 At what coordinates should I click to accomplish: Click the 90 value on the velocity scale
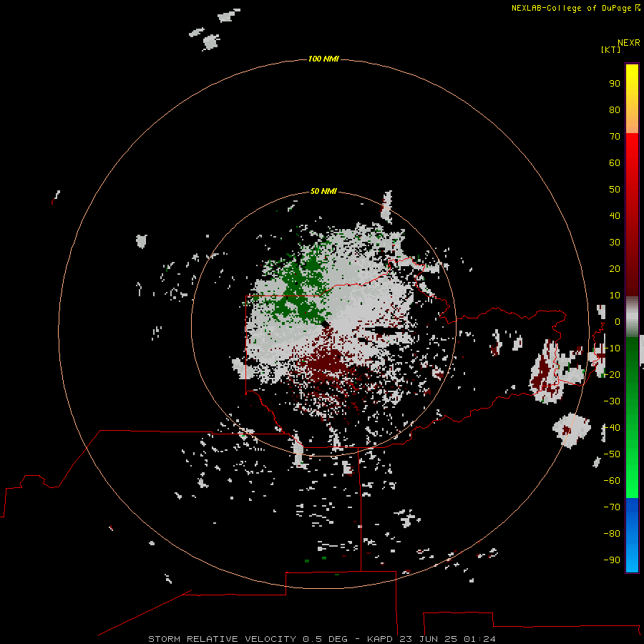(x=615, y=84)
